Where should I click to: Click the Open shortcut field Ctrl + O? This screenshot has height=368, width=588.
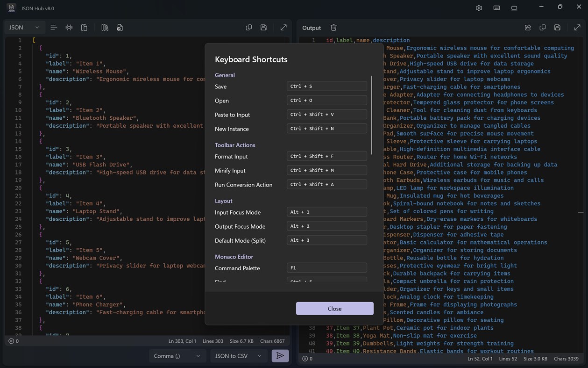tap(327, 100)
